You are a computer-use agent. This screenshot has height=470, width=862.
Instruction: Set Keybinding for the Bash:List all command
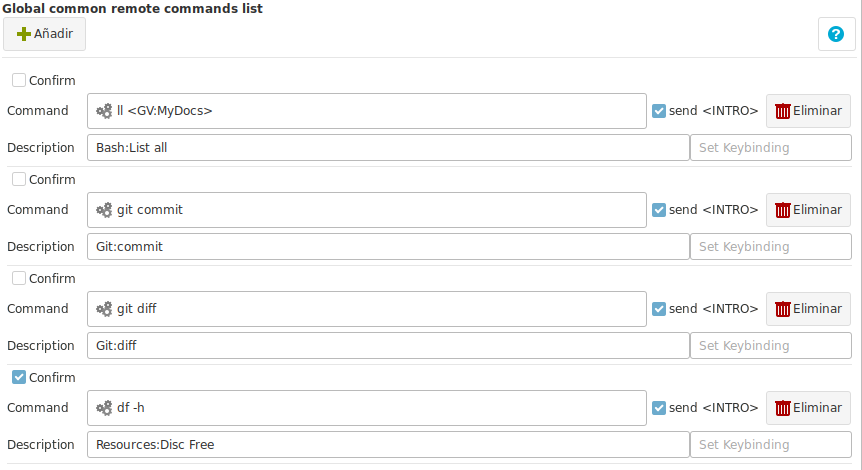coord(771,148)
